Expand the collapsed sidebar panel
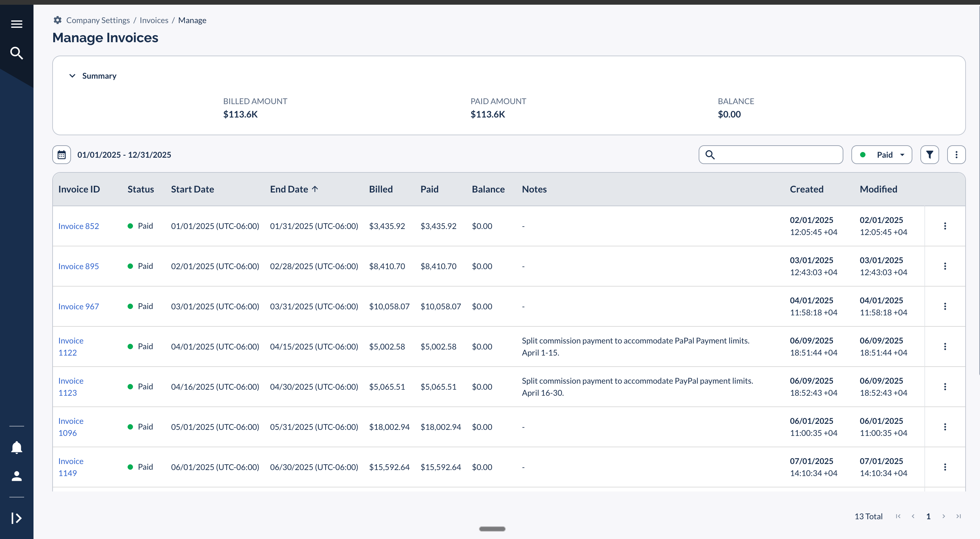The height and width of the screenshot is (539, 980). coord(17,518)
